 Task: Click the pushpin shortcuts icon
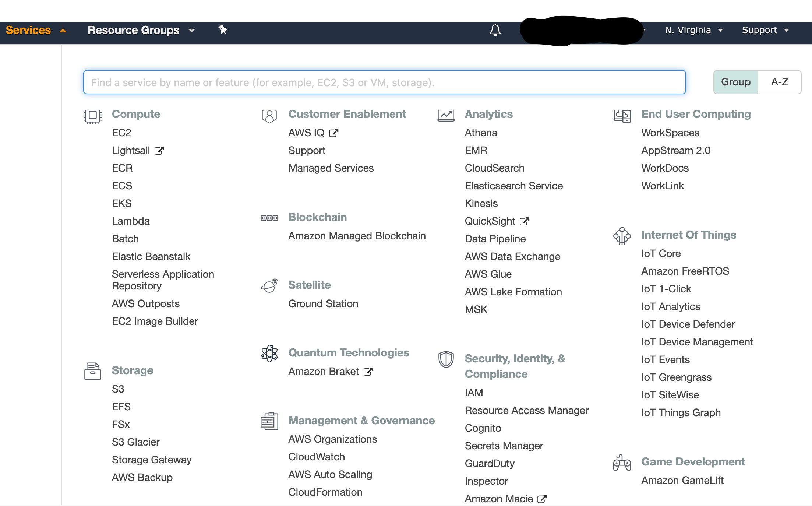point(223,29)
